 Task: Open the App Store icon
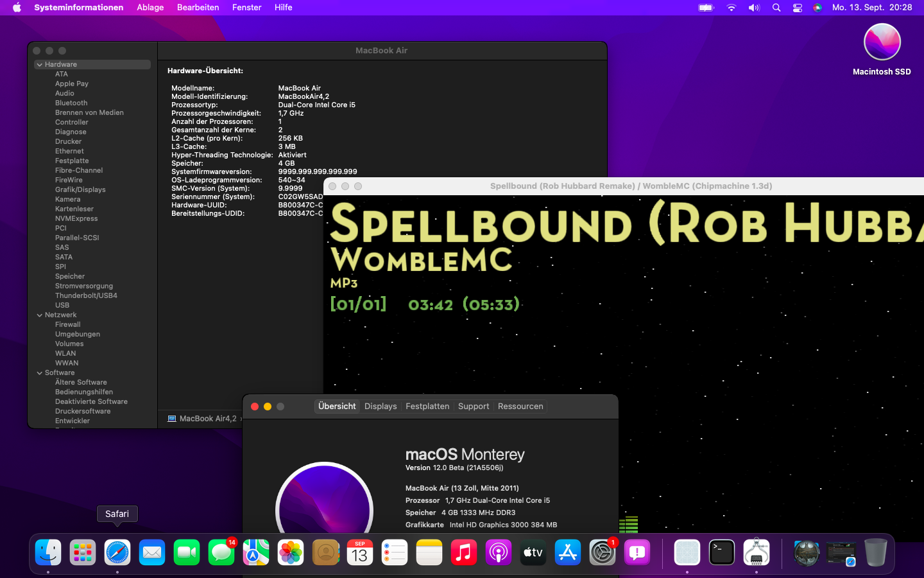568,552
